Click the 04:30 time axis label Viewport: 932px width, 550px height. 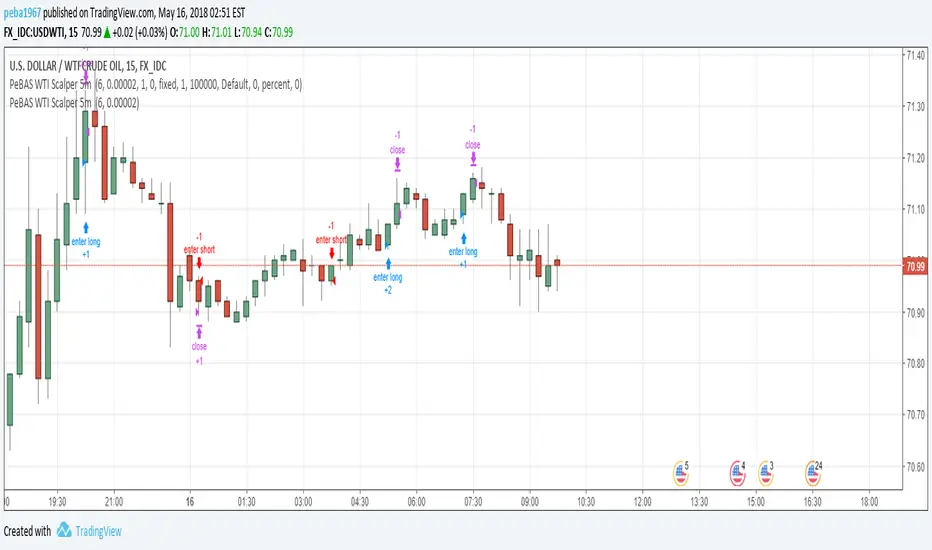tap(360, 502)
